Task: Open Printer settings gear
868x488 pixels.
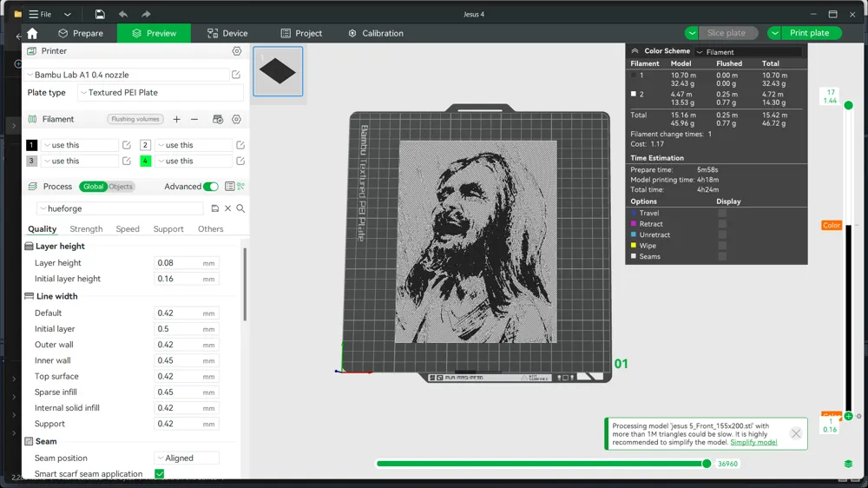Action: pos(237,51)
